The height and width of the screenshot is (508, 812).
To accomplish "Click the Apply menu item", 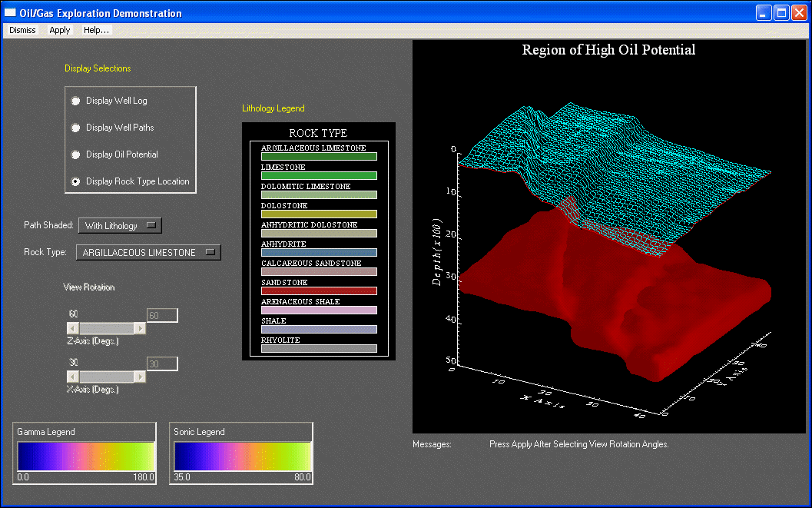I will 59,30.
